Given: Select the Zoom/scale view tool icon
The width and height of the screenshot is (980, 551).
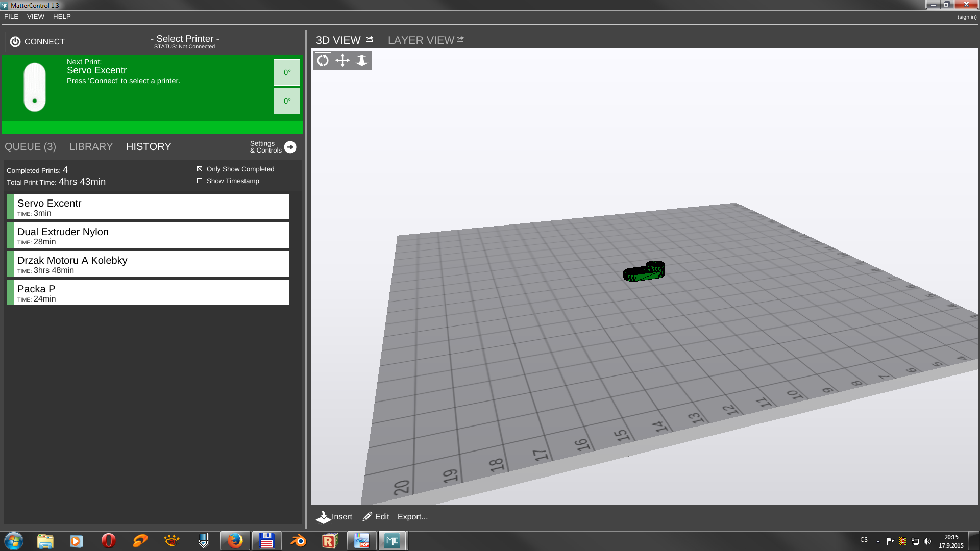Looking at the screenshot, I should [x=361, y=60].
